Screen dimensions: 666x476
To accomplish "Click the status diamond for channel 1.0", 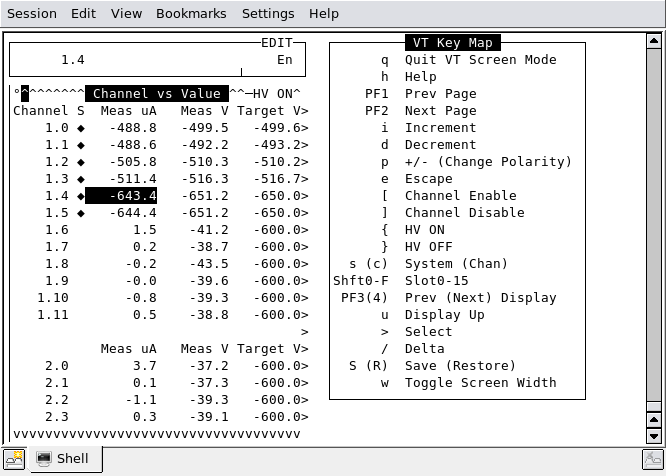I will click(x=81, y=128).
